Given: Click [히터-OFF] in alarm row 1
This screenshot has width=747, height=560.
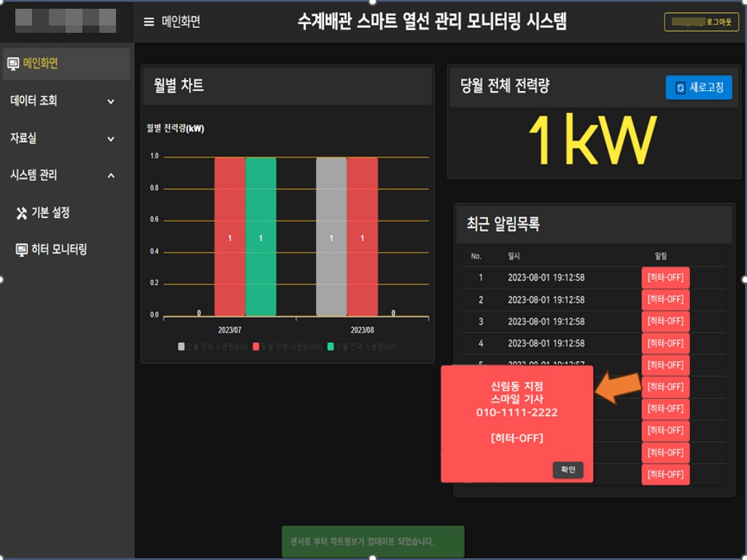Looking at the screenshot, I should click(665, 278).
